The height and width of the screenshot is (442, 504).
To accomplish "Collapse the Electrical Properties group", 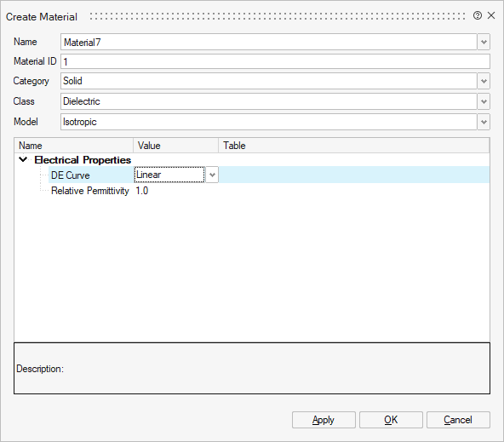I will tap(23, 159).
